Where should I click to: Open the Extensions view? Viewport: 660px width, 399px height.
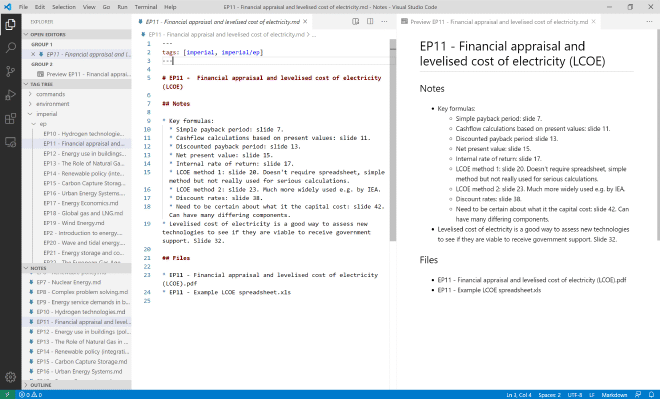point(11,118)
